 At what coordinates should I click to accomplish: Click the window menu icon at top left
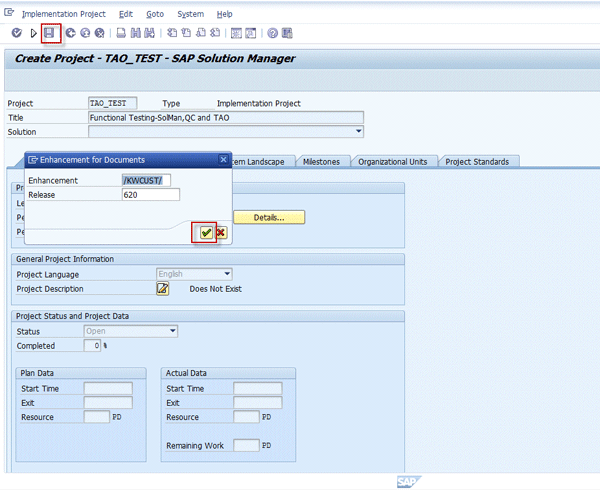tap(9, 13)
